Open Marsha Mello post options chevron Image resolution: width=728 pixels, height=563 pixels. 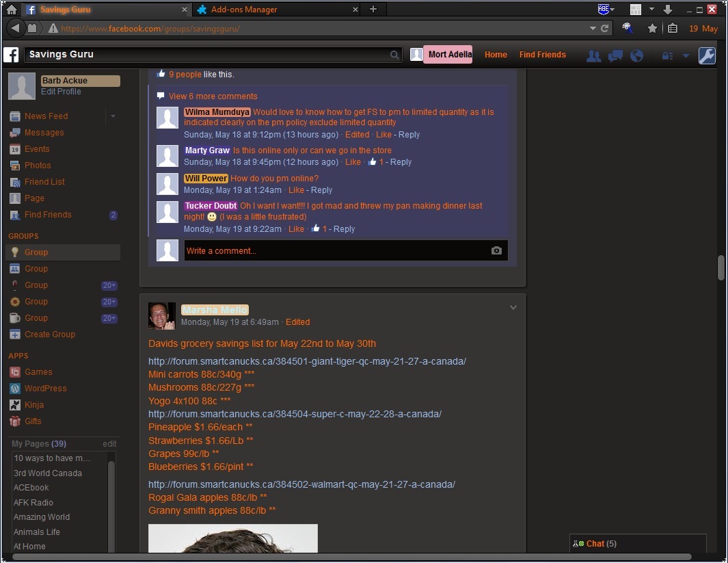pyautogui.click(x=513, y=308)
